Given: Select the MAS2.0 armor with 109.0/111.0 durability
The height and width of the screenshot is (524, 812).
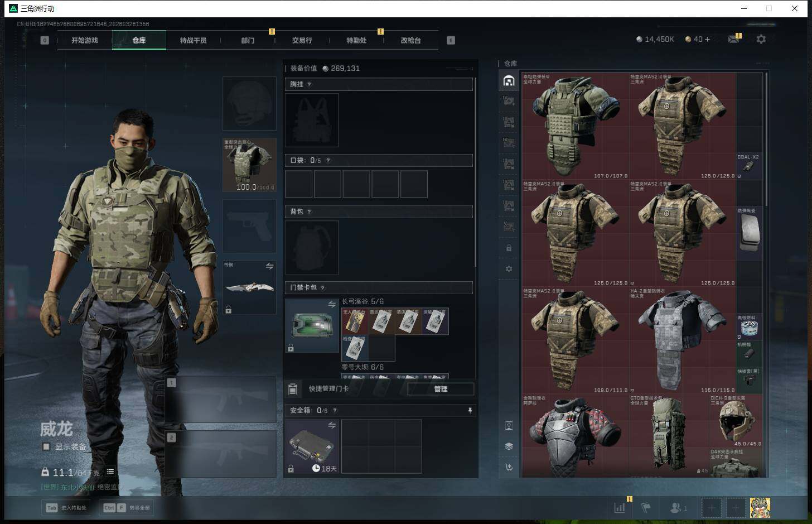Looking at the screenshot, I should pos(576,340).
